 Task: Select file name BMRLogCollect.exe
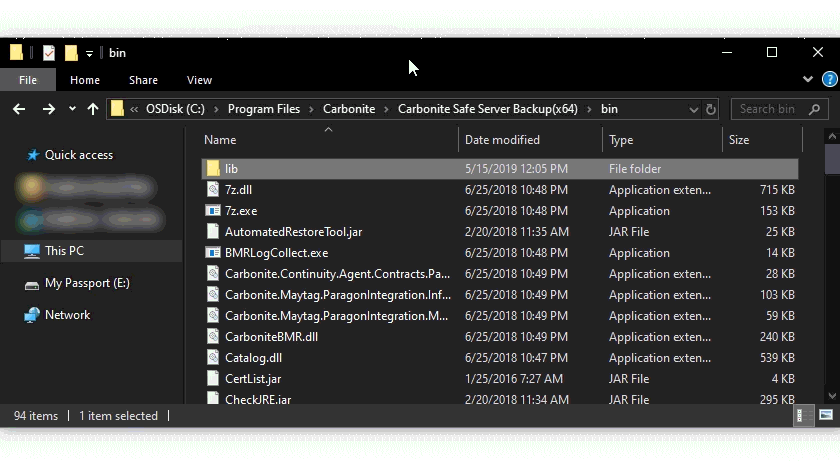[x=276, y=252]
